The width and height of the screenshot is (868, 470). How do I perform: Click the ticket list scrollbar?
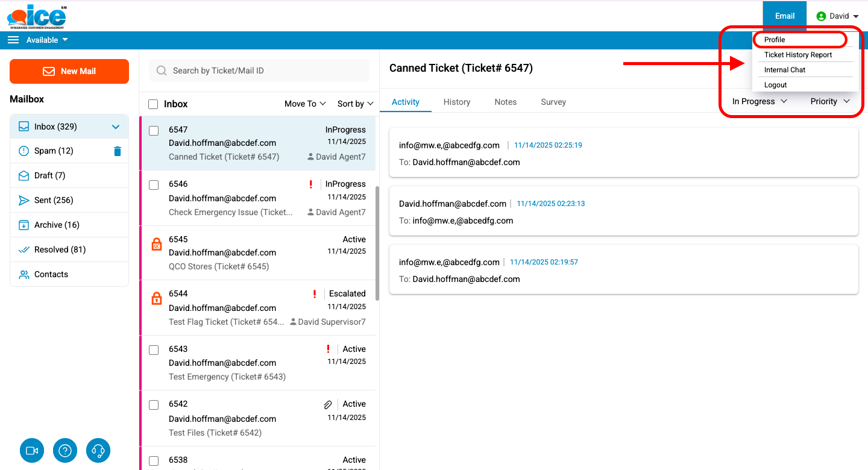point(377,241)
